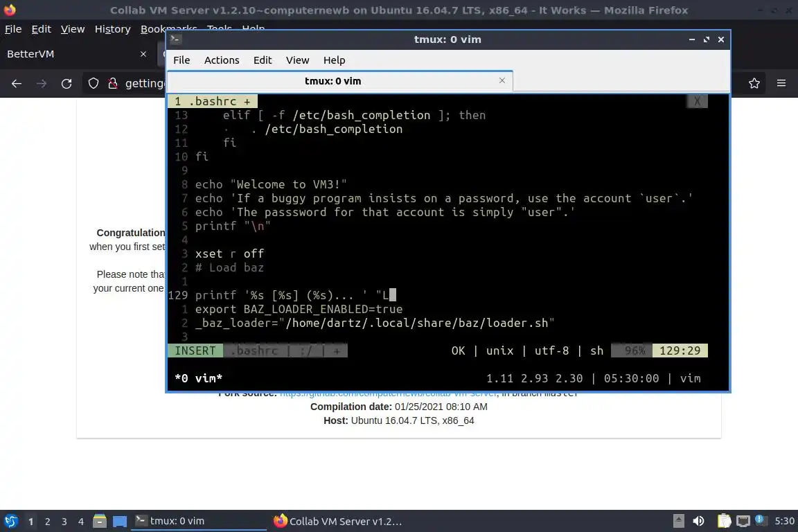Click the X button on vim's tabline
Image resolution: width=798 pixels, height=532 pixels.
pos(697,101)
